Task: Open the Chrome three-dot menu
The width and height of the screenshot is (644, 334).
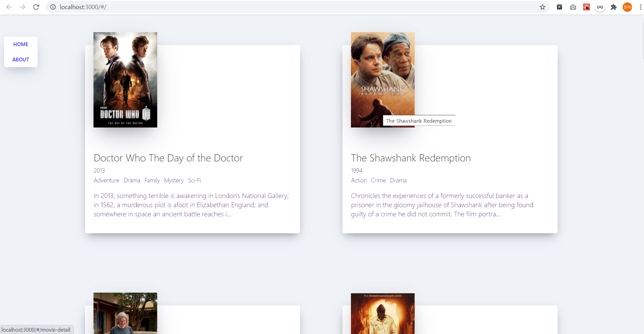Action: 640,7
